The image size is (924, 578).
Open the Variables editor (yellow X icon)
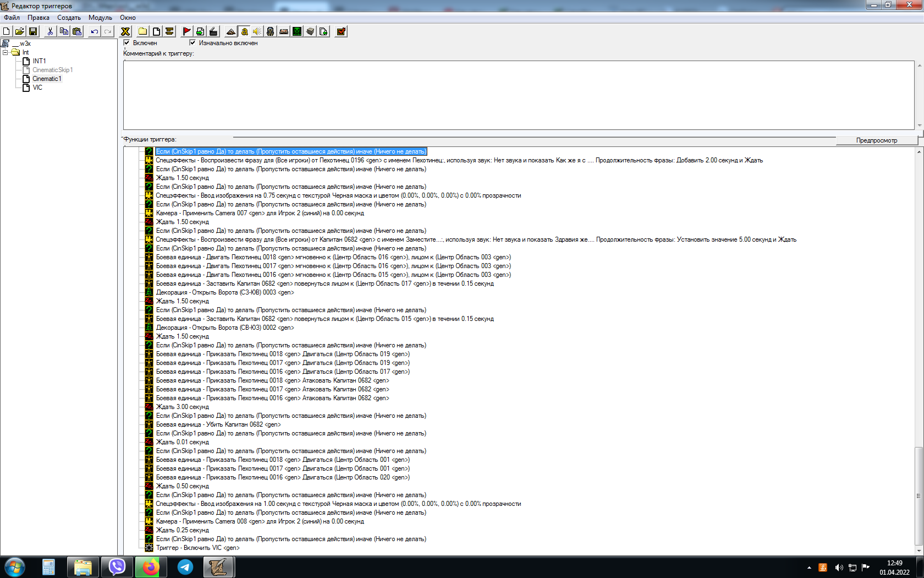point(125,31)
